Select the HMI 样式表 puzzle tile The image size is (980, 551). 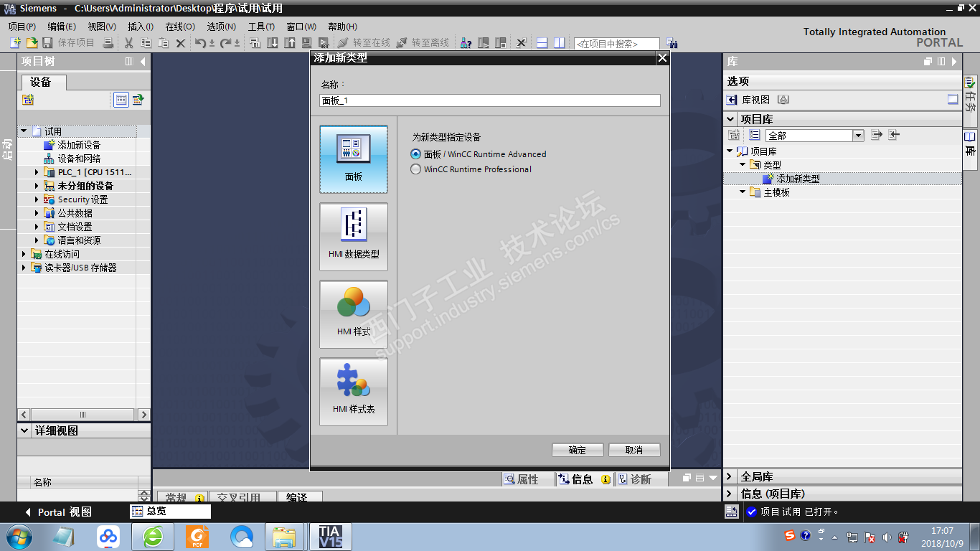tap(354, 392)
